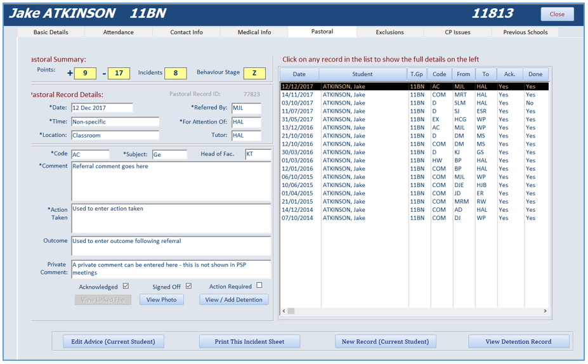Click the Head of Fac. field KT

[258, 154]
